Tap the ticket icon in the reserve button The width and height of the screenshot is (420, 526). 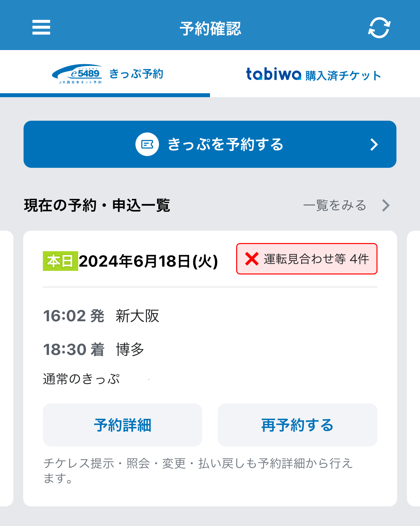[x=147, y=144]
